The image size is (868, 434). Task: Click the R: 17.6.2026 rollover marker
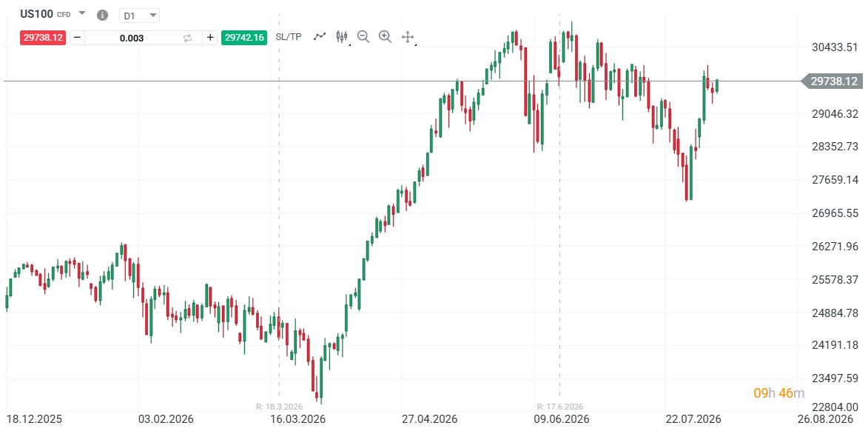[559, 407]
